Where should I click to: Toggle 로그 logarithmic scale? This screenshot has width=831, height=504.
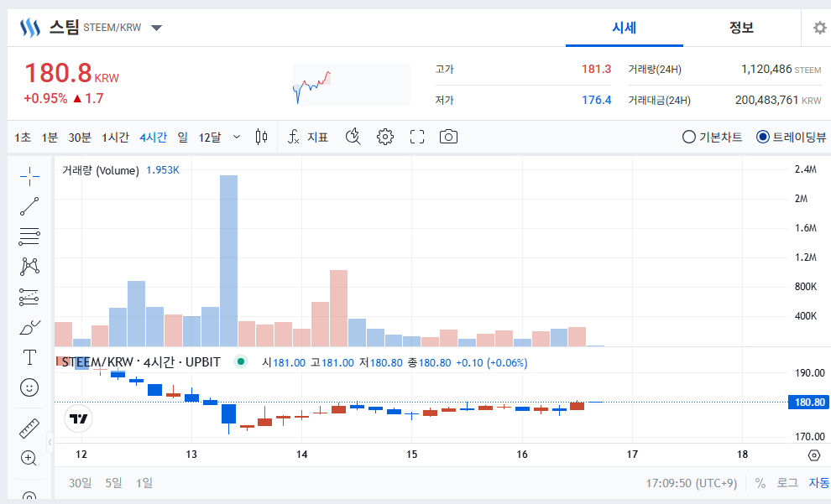[x=787, y=483]
